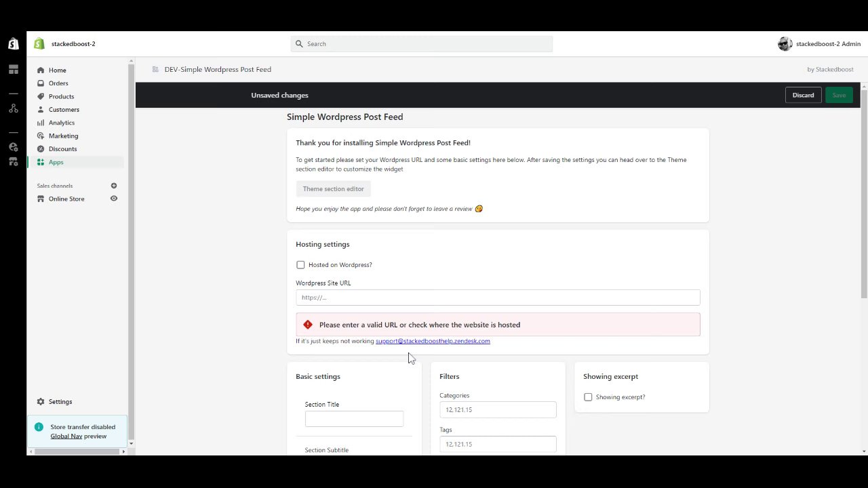Click the sidebar vertical scrollbar

click(131, 251)
